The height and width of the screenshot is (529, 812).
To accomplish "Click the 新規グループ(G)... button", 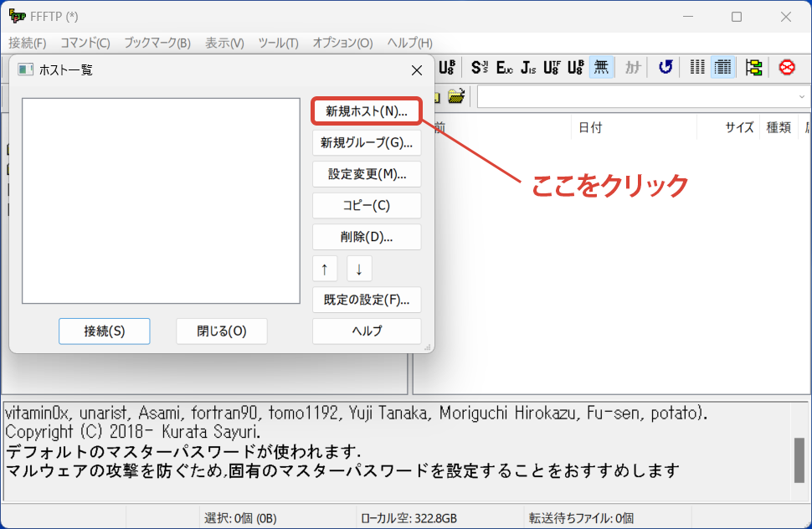I will [x=367, y=143].
